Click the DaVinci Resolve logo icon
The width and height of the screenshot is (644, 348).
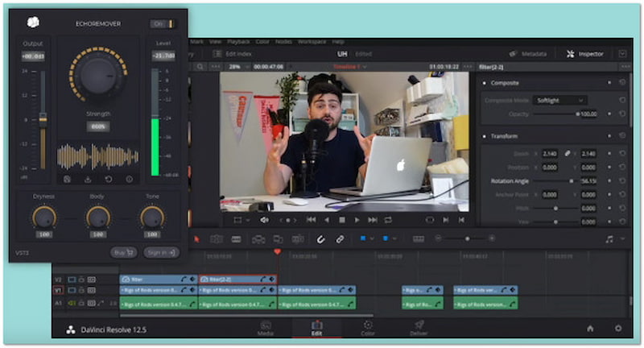[71, 329]
